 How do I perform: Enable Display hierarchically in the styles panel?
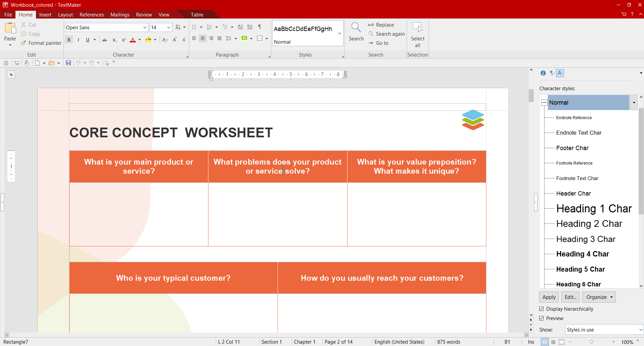(541, 309)
